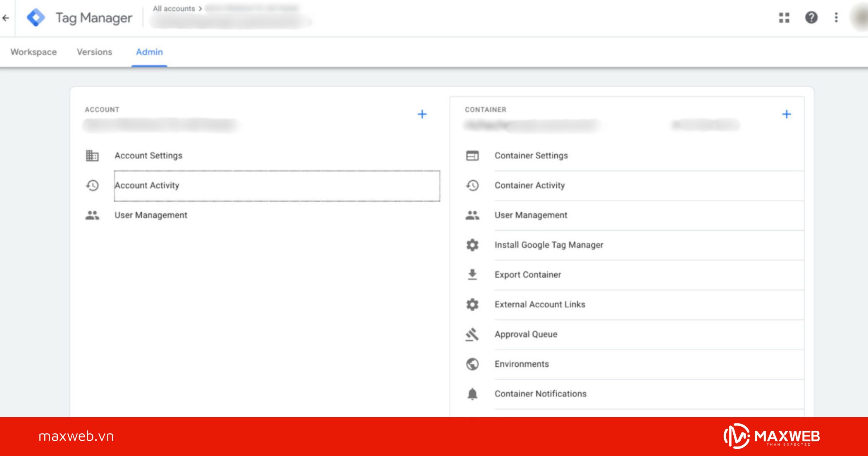Click the Approval Queue gavel icon
The height and width of the screenshot is (456, 868).
point(472,334)
